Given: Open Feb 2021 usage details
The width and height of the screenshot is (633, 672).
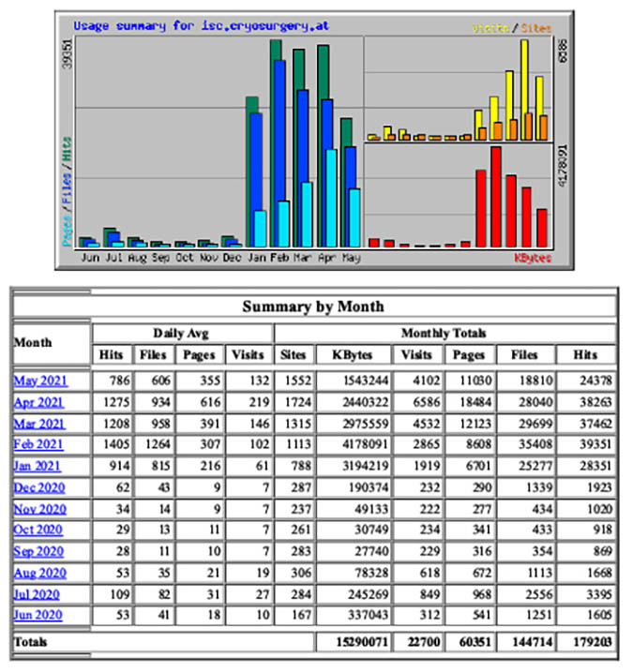Looking at the screenshot, I should [38, 444].
